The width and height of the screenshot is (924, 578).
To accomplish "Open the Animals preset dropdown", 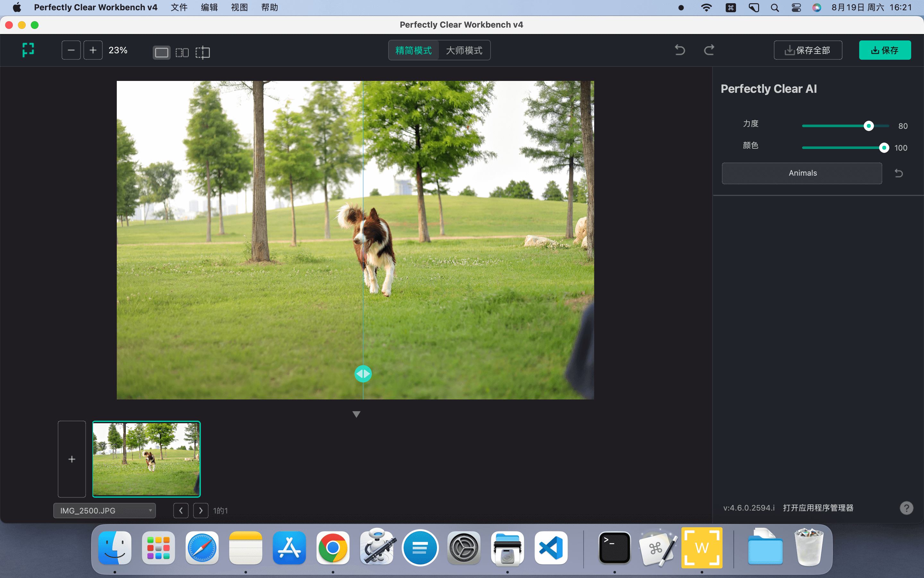I will pos(802,173).
